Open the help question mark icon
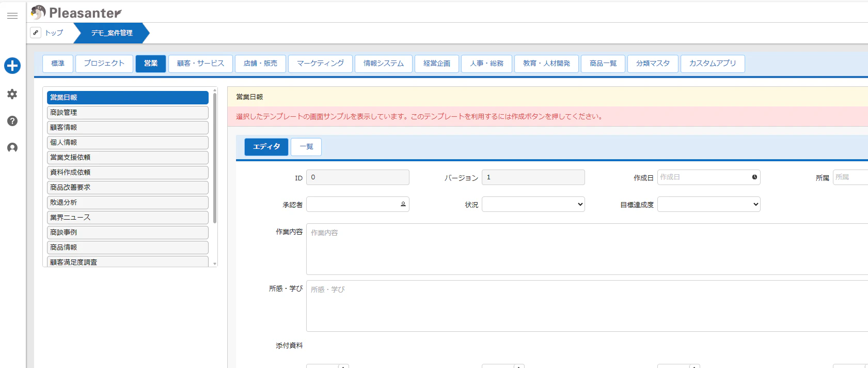 [x=12, y=121]
